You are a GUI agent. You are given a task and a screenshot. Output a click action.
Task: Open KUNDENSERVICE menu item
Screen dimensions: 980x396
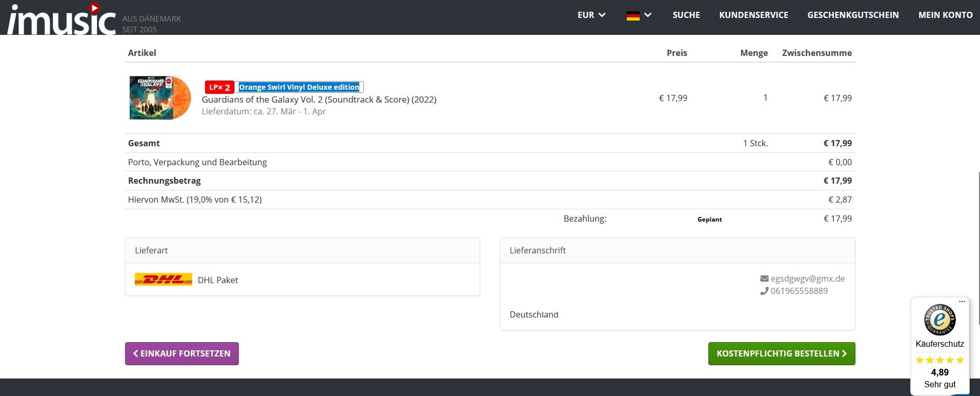coord(753,15)
